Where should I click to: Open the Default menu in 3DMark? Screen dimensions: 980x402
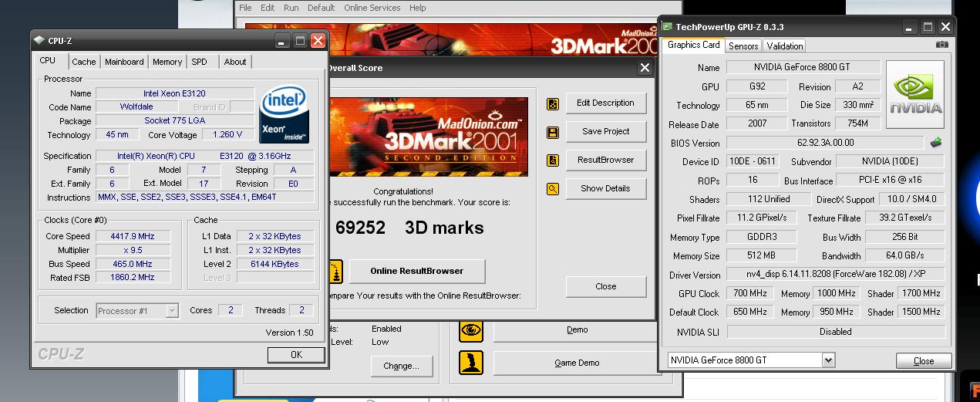pos(321,8)
